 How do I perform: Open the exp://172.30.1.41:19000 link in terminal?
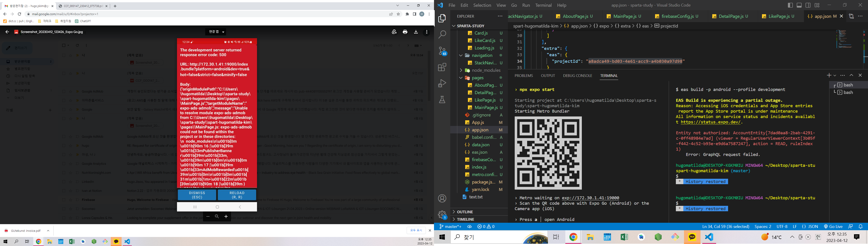tap(590, 198)
